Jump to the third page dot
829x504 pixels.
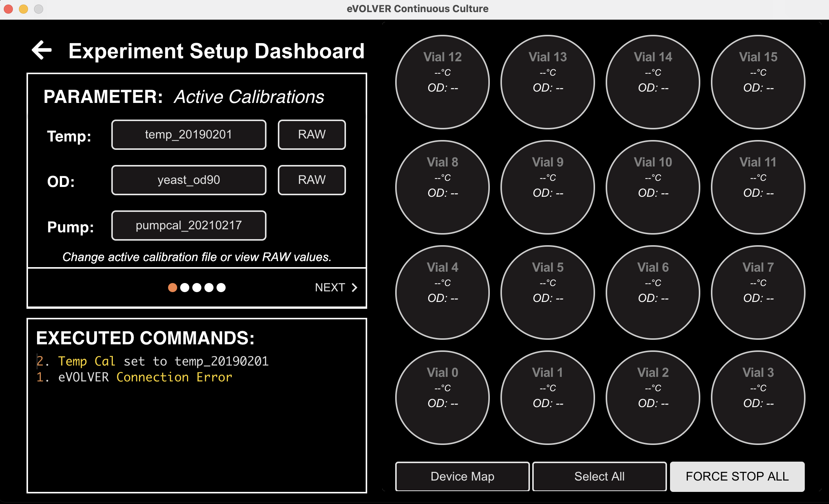click(197, 288)
